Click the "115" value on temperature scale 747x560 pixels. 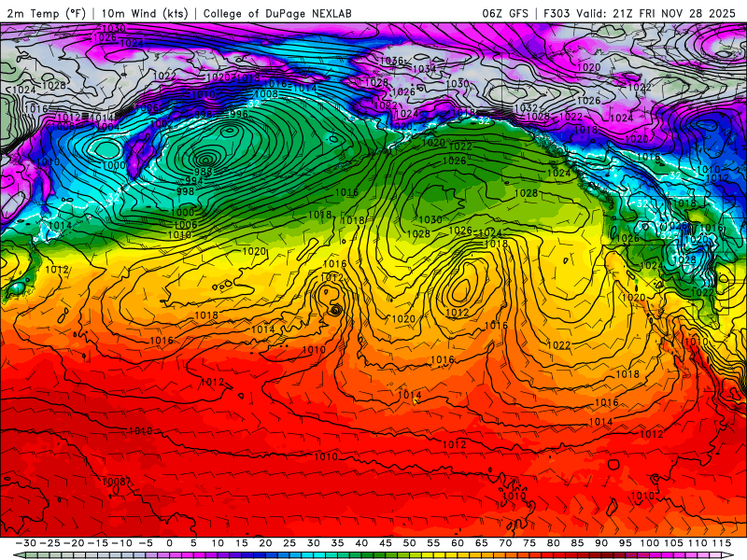point(721,543)
